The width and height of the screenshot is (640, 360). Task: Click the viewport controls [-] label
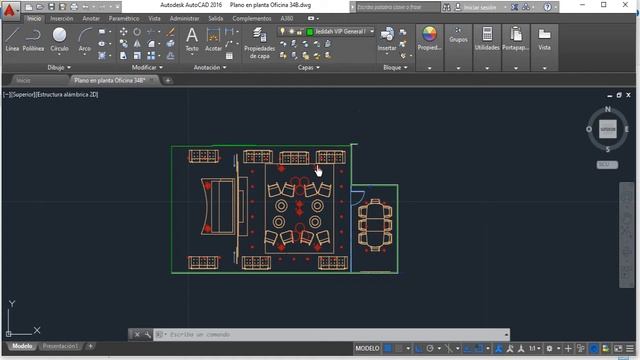coord(6,94)
